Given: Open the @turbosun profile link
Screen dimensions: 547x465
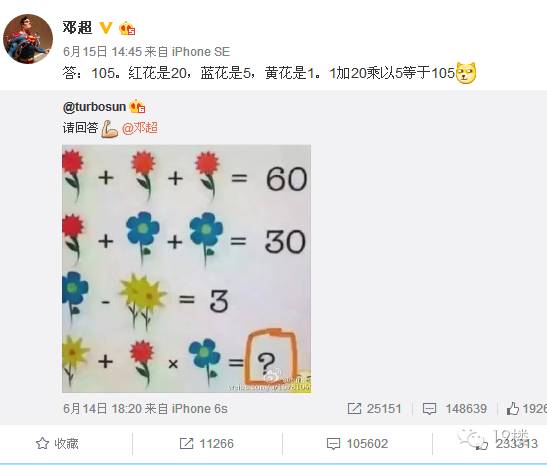Looking at the screenshot, I should [94, 107].
